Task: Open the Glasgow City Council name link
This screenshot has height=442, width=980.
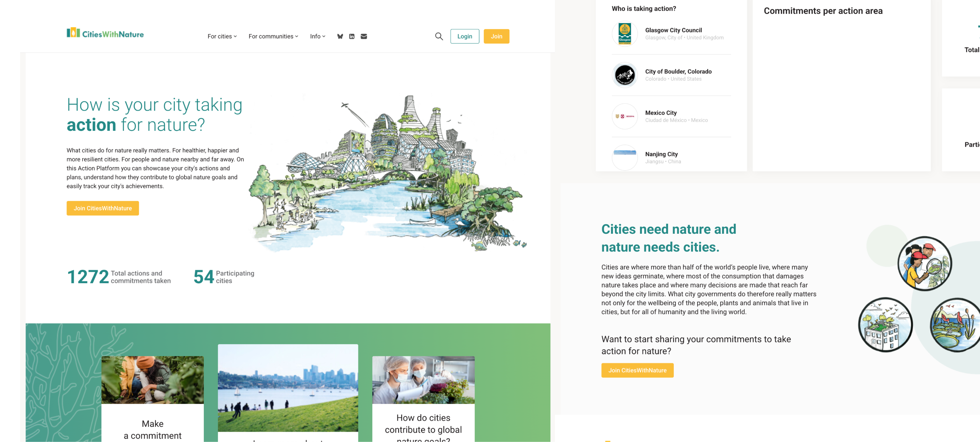Action: 673,30
